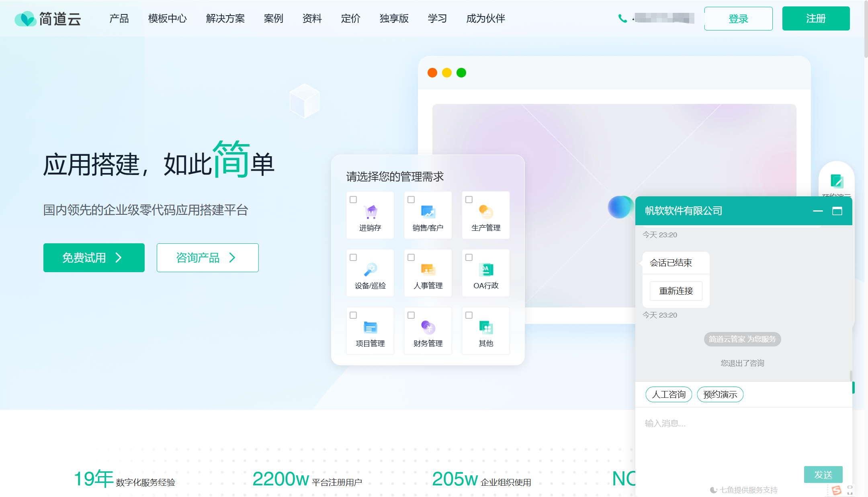Viewport: 868px width, 497px height.
Task: Click 重新连接 to reconnect the chat
Action: pos(676,291)
